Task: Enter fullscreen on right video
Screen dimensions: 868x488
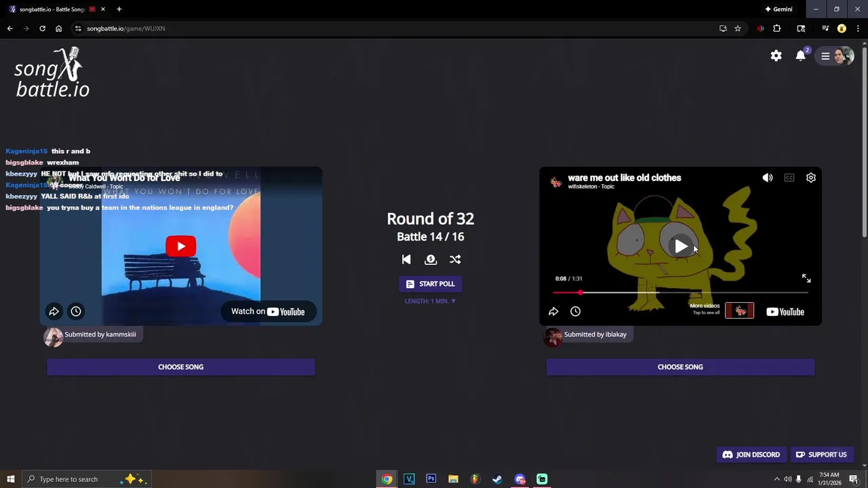Action: tap(806, 279)
